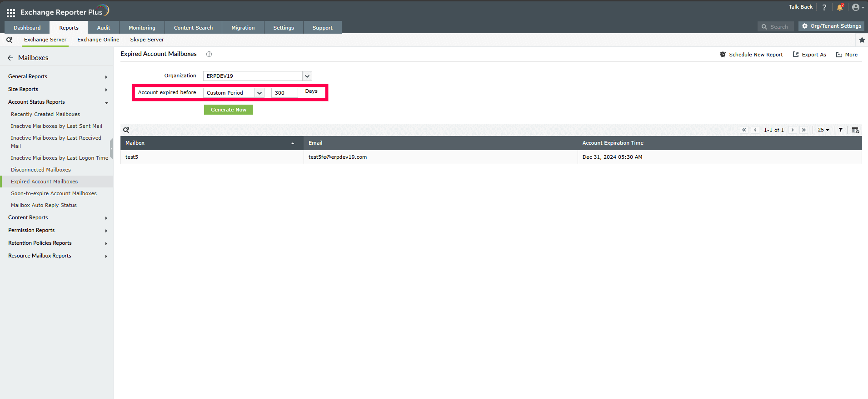Viewport: 868px width, 399px height.
Task: Open Recently Created Mailboxes report
Action: (45, 114)
